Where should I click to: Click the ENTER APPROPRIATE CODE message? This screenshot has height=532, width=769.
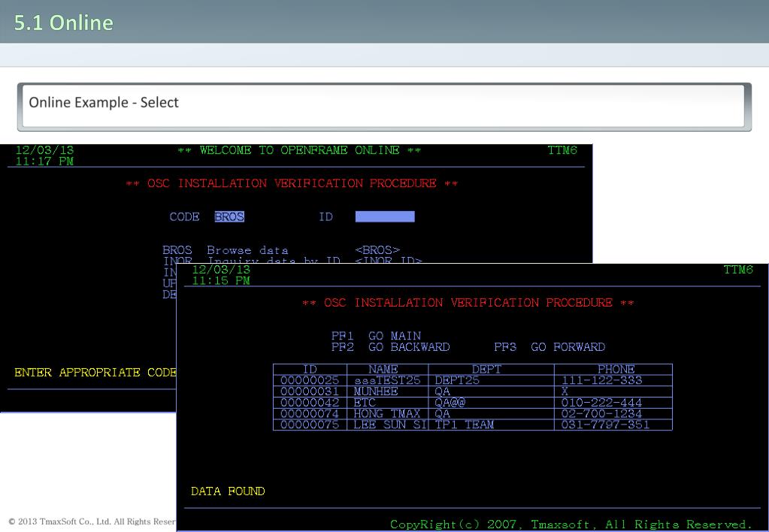click(95, 373)
